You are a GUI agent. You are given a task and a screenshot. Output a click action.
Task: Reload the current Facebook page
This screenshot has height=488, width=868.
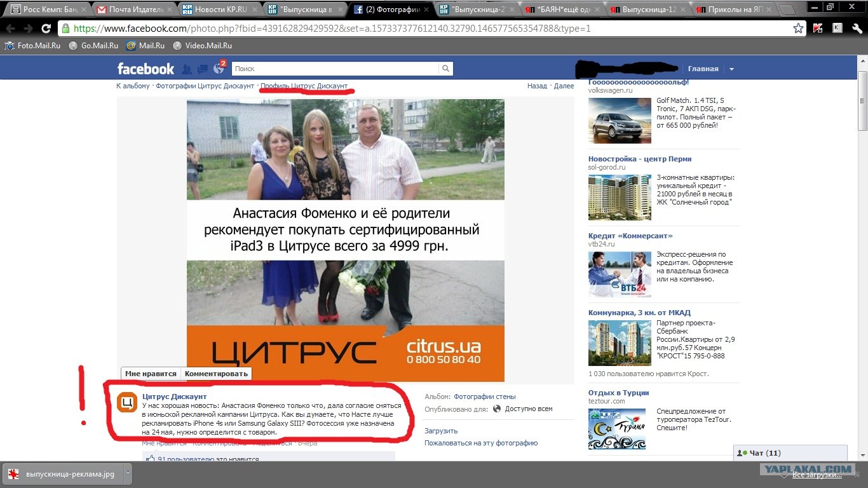click(46, 29)
